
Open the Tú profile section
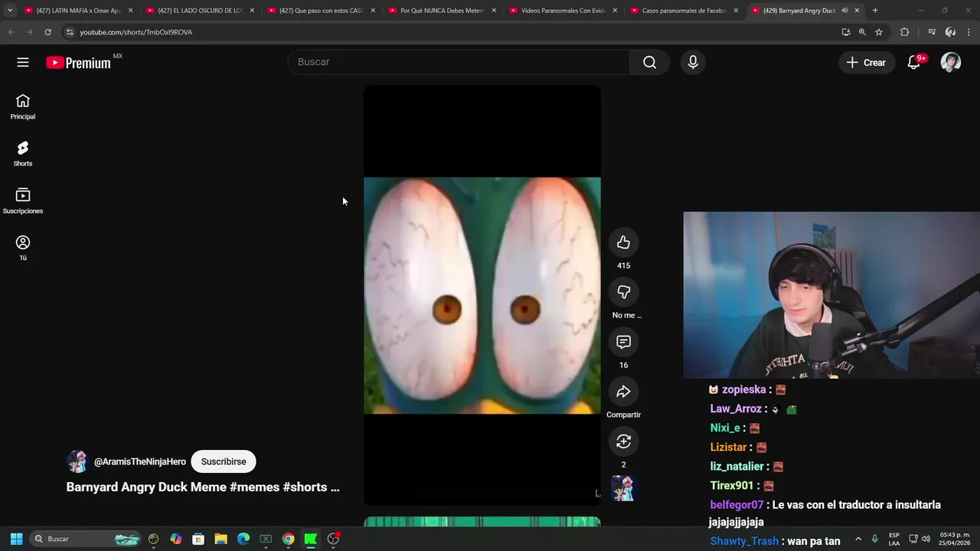click(x=23, y=248)
